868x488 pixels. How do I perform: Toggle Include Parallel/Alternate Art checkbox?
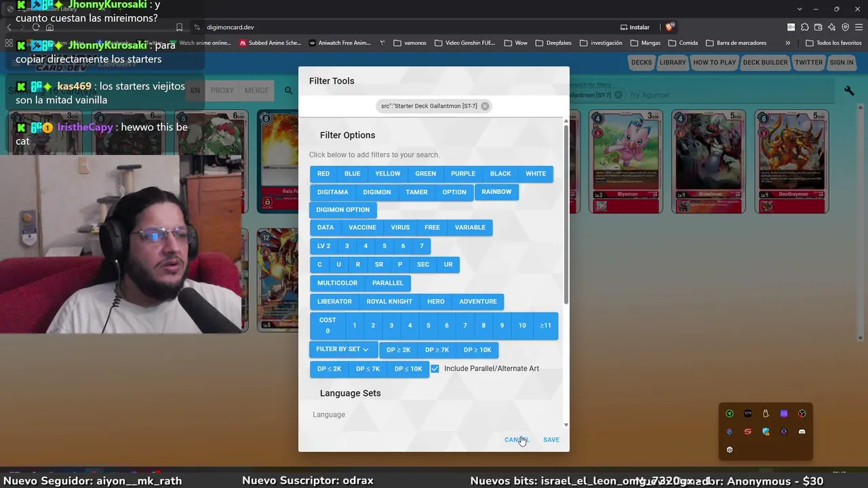click(x=435, y=369)
